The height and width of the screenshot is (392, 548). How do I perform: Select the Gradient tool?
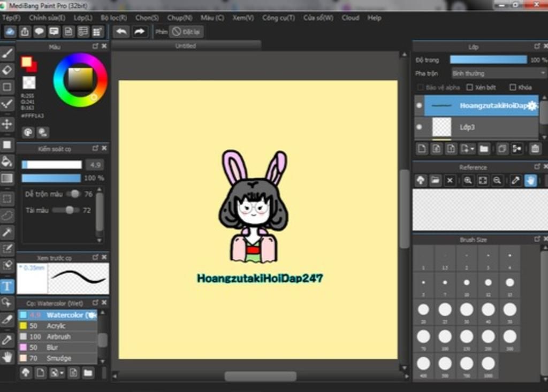coord(7,178)
